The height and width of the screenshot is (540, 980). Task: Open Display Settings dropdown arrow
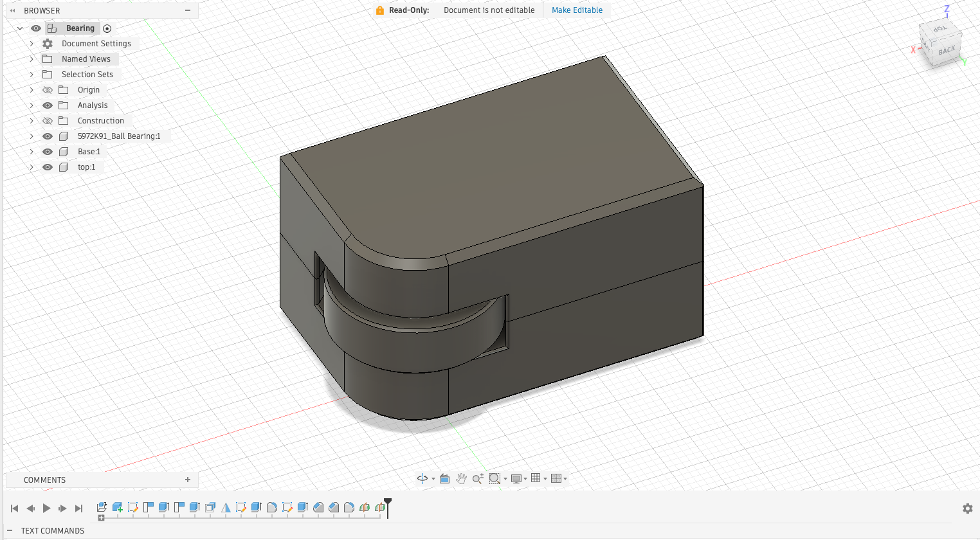tap(525, 479)
